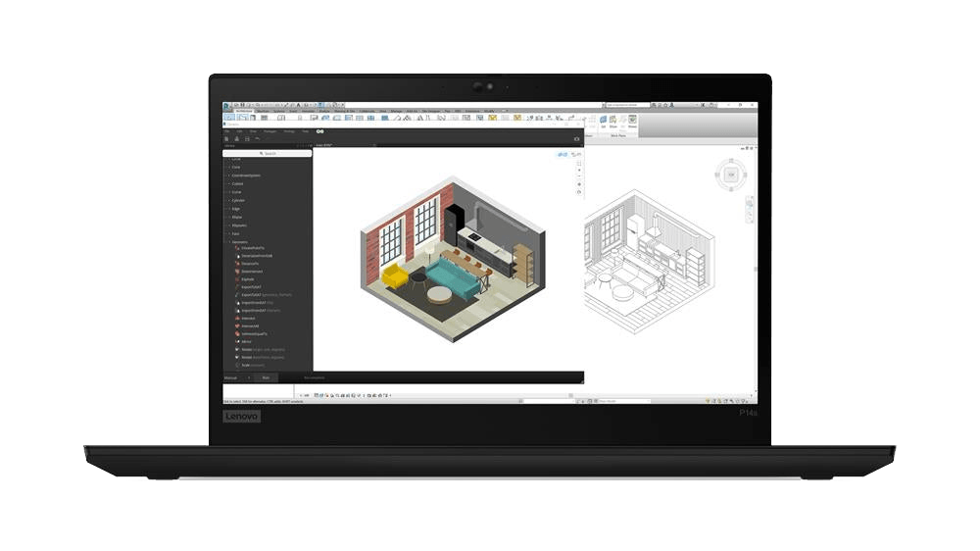Click the Run button in Dynamo
This screenshot has height=551, width=980.
(266, 377)
